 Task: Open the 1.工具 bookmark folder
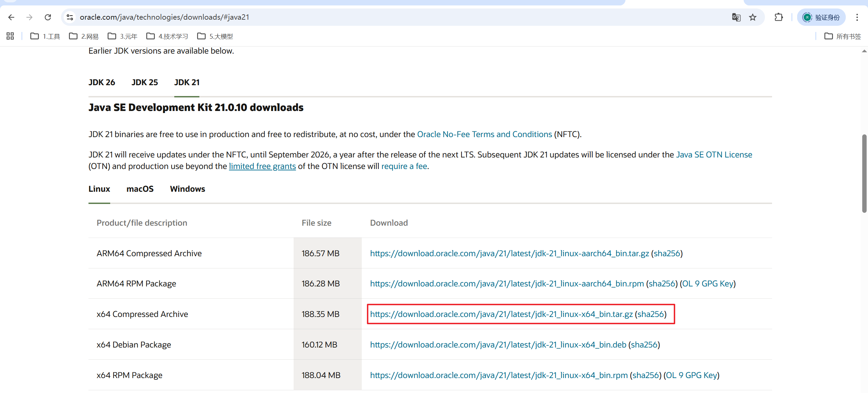(45, 36)
